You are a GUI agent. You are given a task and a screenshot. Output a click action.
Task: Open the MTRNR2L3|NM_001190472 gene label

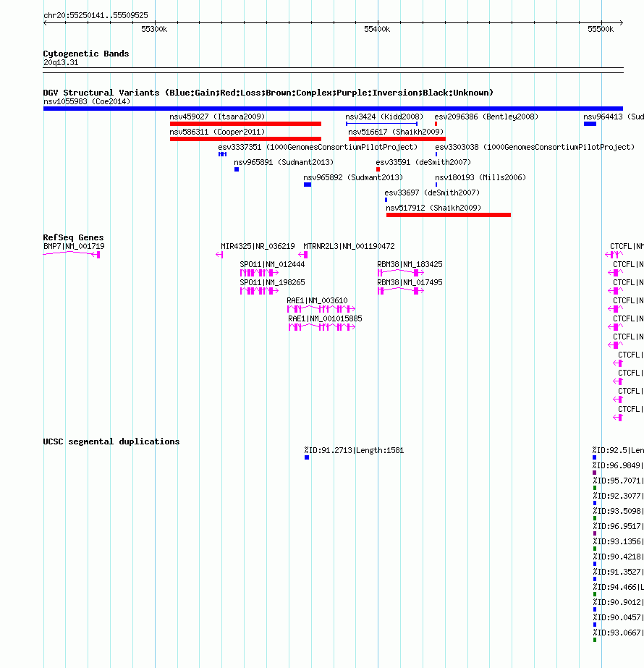pos(349,246)
